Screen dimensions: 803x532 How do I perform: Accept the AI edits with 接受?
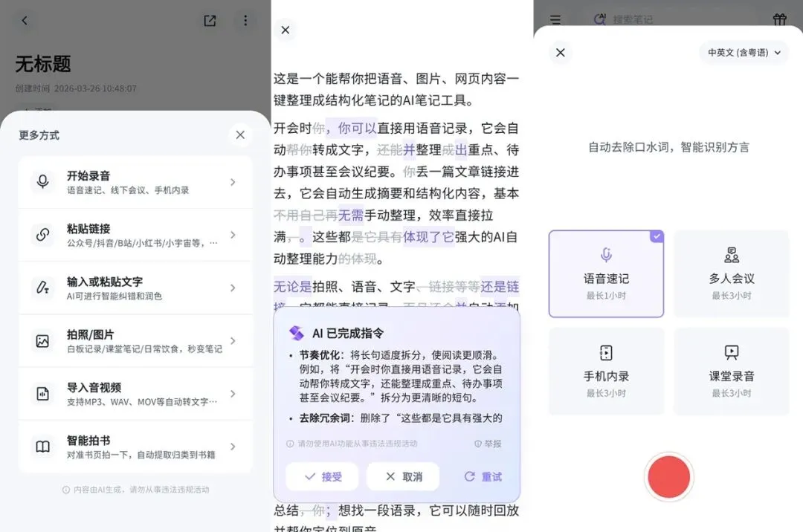[322, 477]
